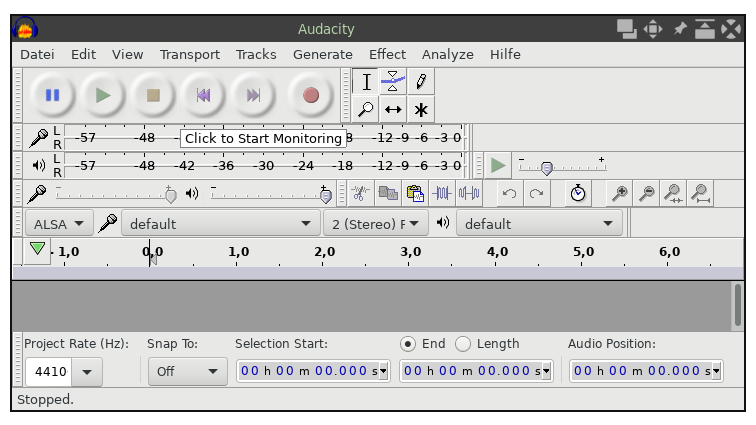The image size is (756, 425).
Task: Click the Sync-Lock tracks clock icon
Action: [x=578, y=193]
